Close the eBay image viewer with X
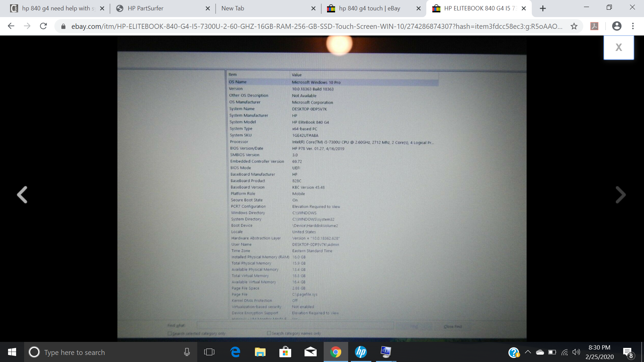The height and width of the screenshot is (362, 644). pyautogui.click(x=619, y=48)
